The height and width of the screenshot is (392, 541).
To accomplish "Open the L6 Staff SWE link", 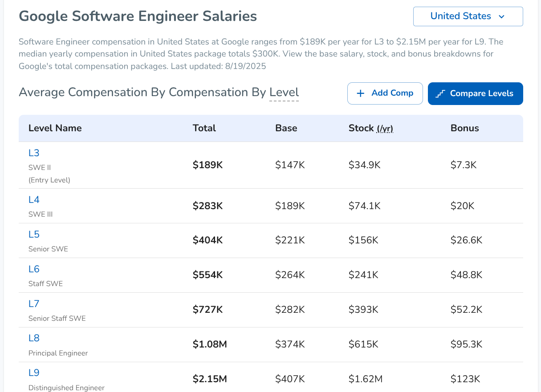I will tap(34, 269).
